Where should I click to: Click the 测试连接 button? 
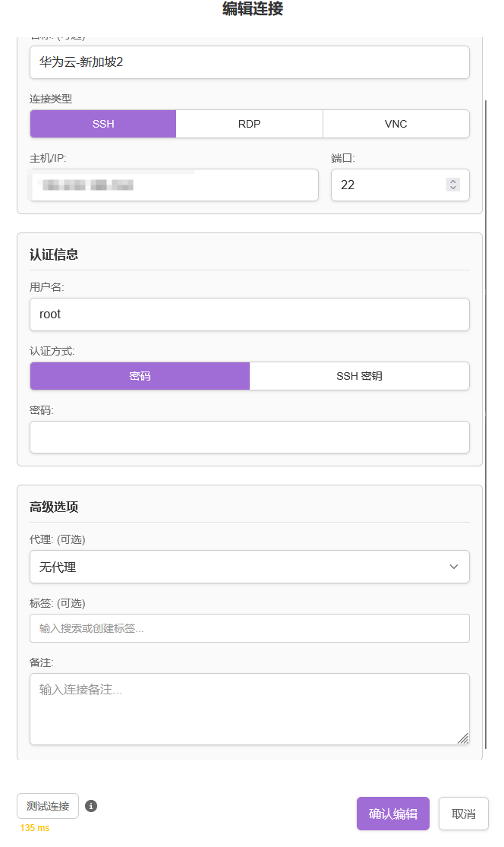click(48, 806)
